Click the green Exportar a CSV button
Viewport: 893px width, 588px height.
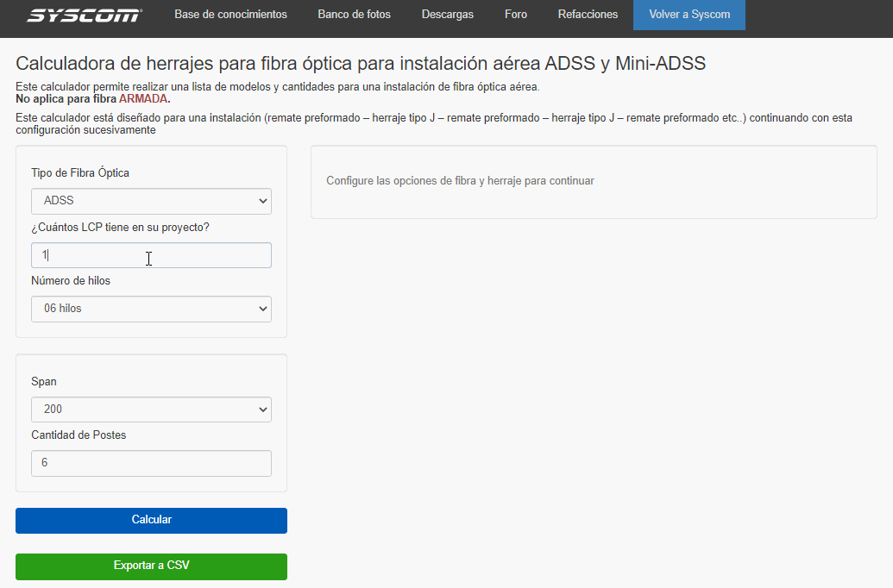(151, 566)
